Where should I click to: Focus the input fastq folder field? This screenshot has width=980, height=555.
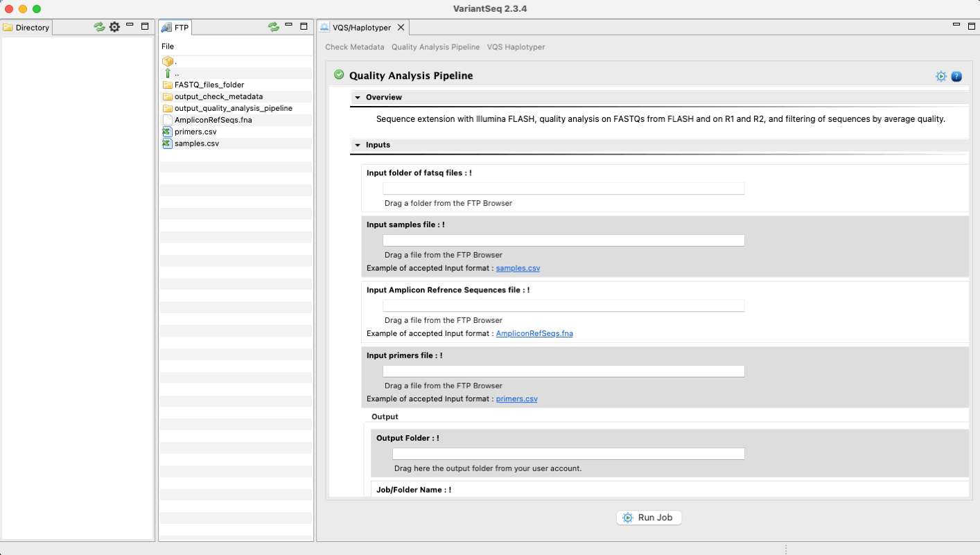pyautogui.click(x=563, y=188)
